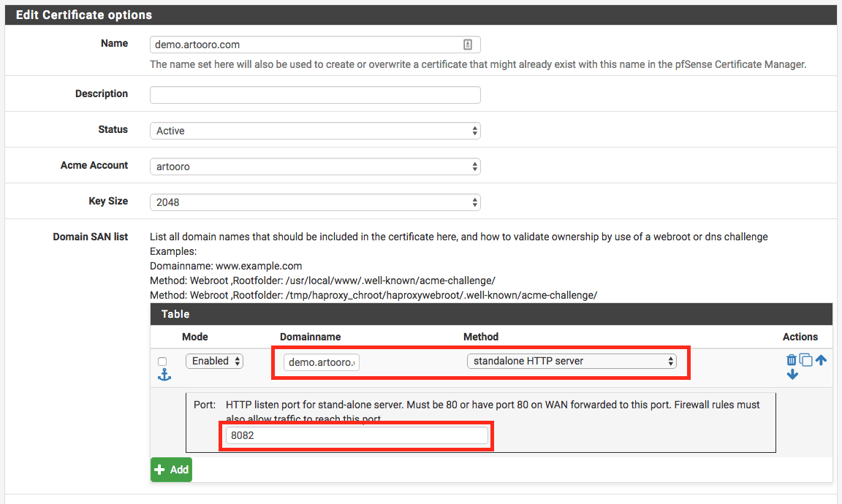This screenshot has height=504, width=842.
Task: Expand the Acme Account dropdown
Action: click(x=315, y=167)
